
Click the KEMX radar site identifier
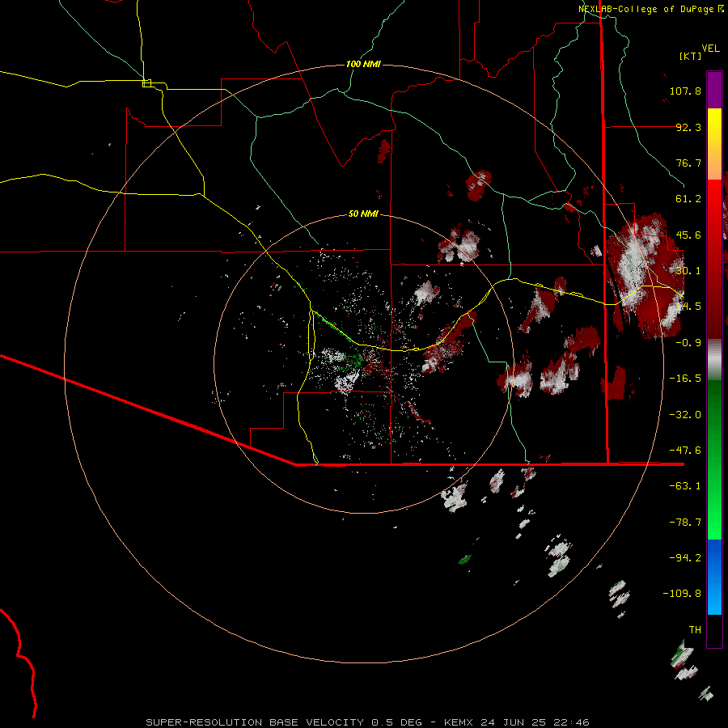459,722
